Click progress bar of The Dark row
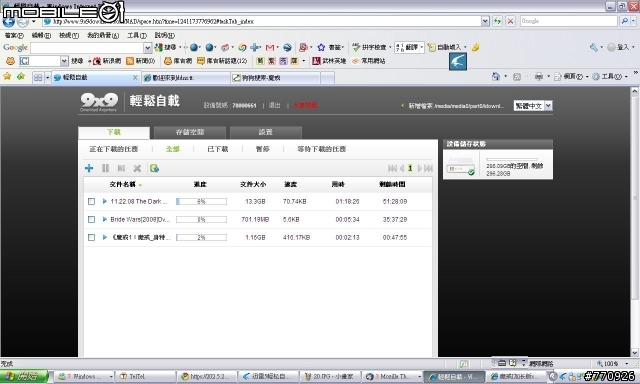The width and height of the screenshot is (640, 384). click(201, 201)
